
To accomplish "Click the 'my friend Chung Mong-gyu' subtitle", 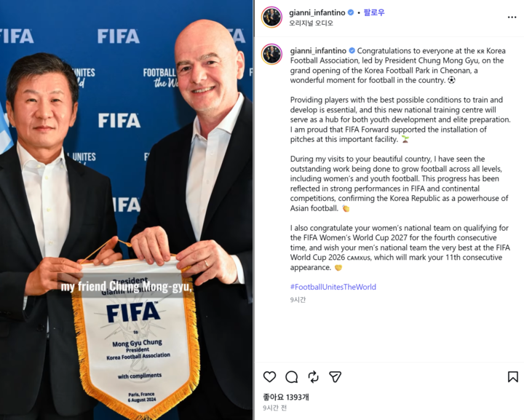I will click(x=127, y=287).
